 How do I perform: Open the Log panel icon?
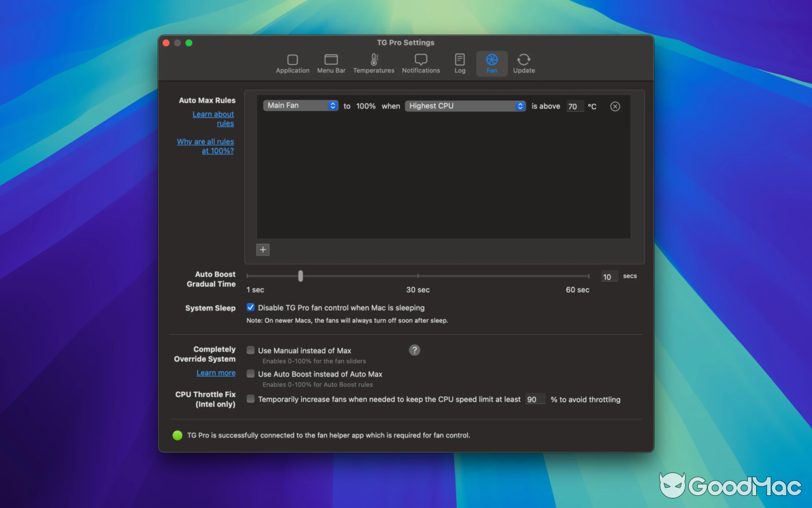coord(459,63)
